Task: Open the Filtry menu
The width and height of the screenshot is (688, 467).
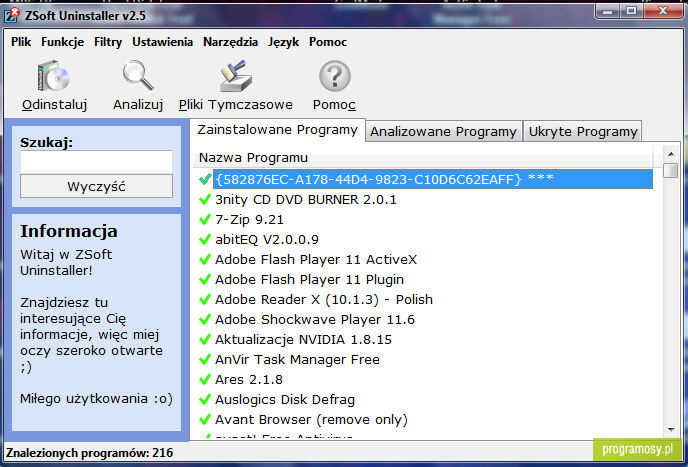Action: (108, 42)
